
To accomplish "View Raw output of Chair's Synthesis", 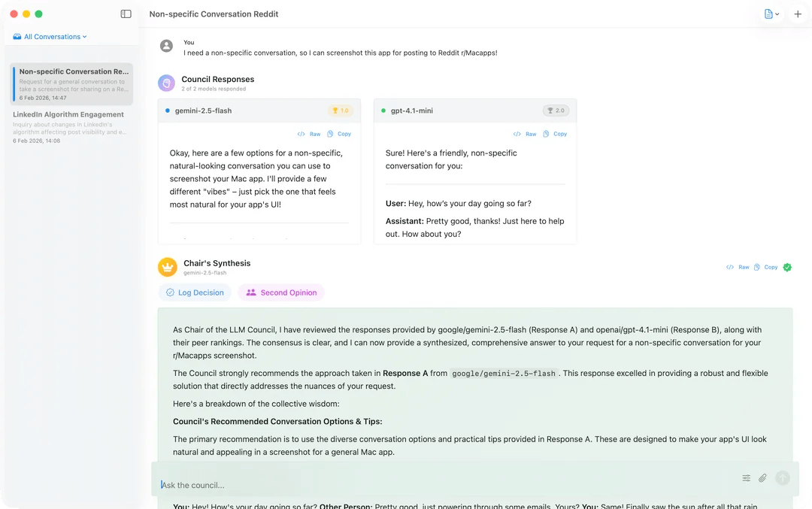I will pyautogui.click(x=738, y=267).
